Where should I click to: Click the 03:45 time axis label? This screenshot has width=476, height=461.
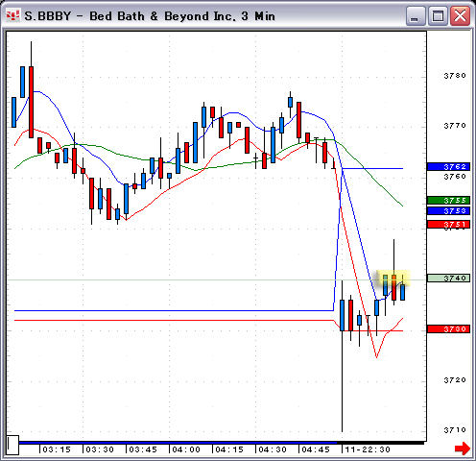[x=143, y=449]
